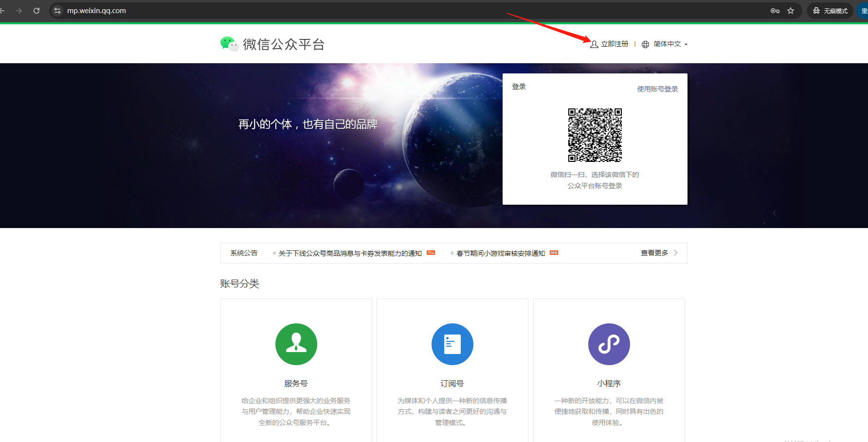Click the user icon beside 立即注册
Image resolution: width=868 pixels, height=442 pixels.
594,44
